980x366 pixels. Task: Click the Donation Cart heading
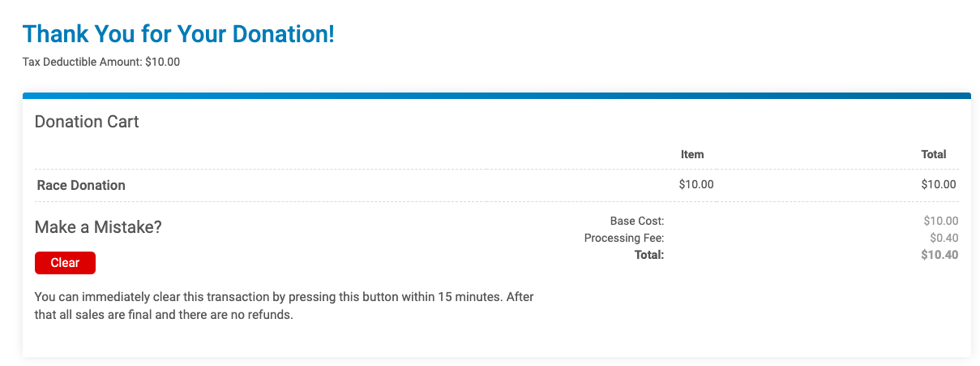tap(87, 122)
